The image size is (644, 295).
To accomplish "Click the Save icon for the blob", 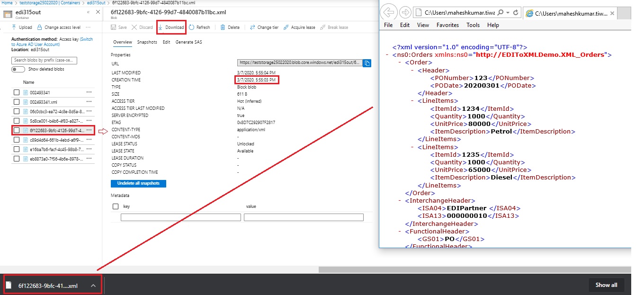I will [115, 27].
